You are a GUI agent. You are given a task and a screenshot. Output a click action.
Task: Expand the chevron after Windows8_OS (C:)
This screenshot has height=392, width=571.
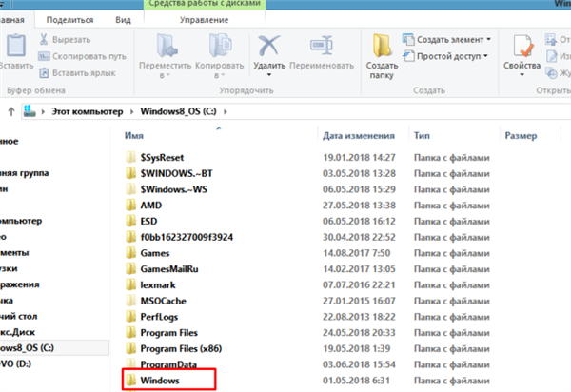click(225, 111)
